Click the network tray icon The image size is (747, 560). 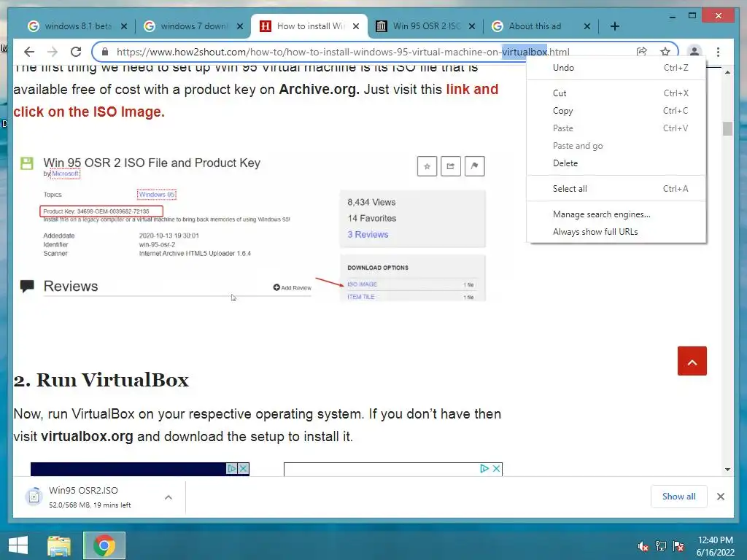click(661, 546)
